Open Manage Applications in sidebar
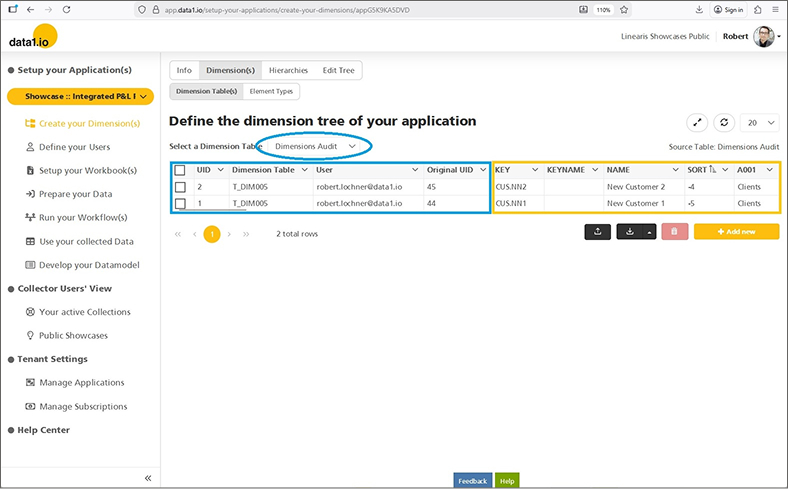The width and height of the screenshot is (788, 489). (x=82, y=382)
